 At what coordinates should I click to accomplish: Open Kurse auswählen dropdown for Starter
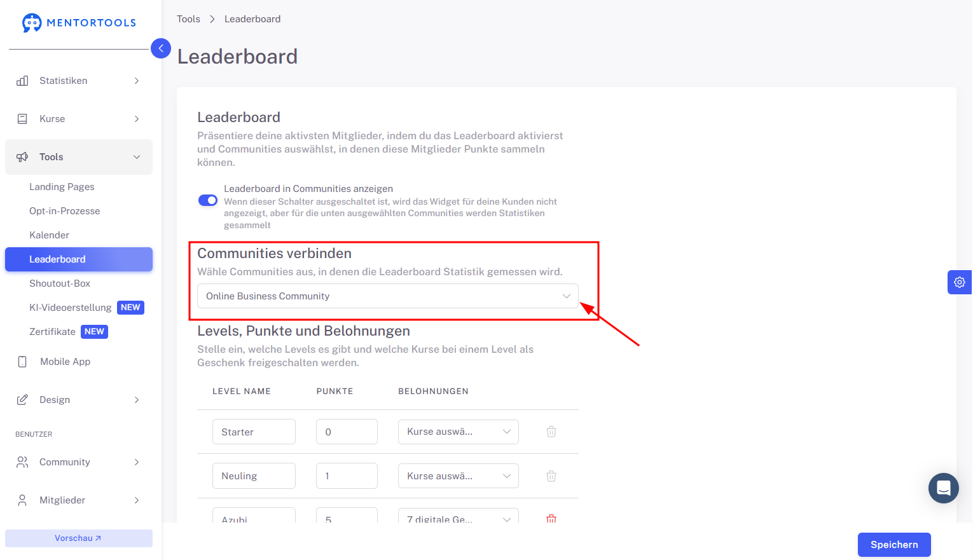coord(459,432)
